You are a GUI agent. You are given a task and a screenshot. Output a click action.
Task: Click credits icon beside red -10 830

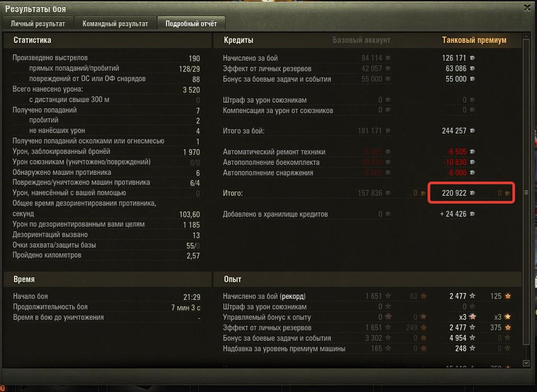click(472, 162)
